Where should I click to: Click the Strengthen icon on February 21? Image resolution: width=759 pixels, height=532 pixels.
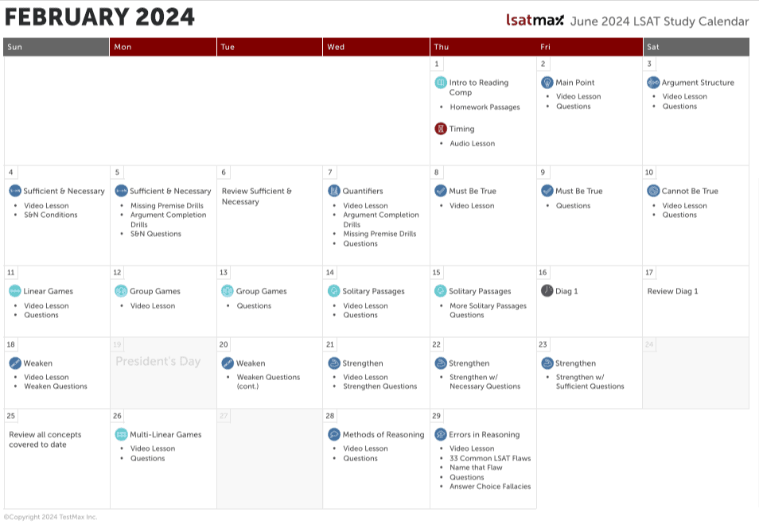tap(333, 363)
